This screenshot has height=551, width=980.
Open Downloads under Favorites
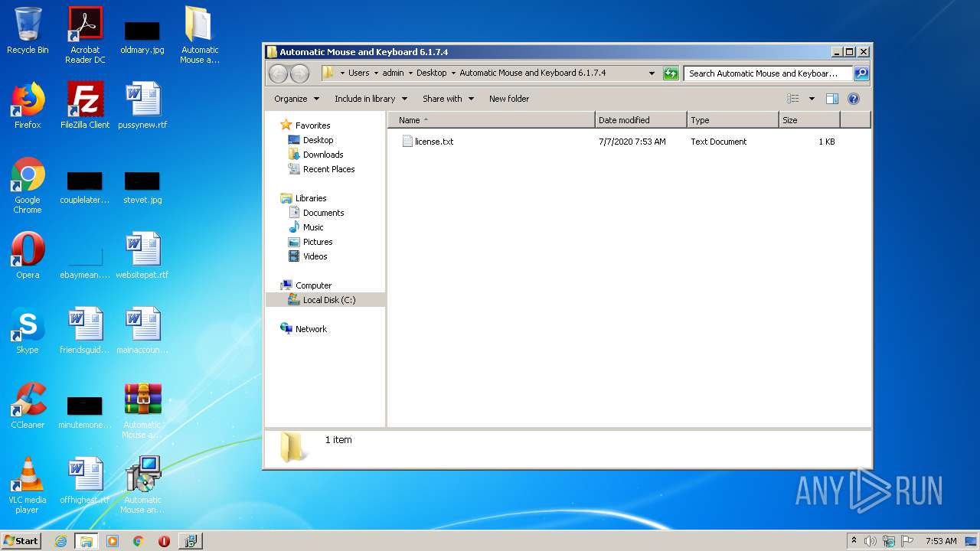[322, 155]
